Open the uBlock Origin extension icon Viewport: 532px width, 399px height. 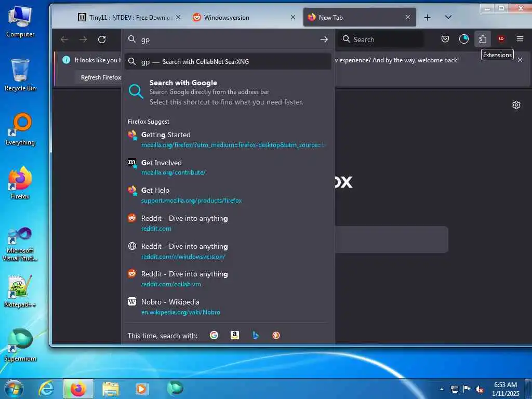point(501,39)
